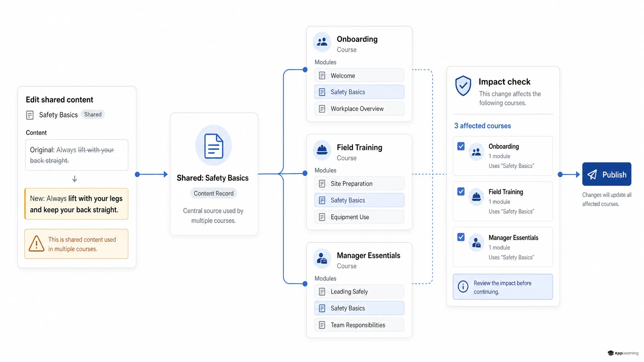
Task: Open the Workplace Overview module
Action: [359, 109]
